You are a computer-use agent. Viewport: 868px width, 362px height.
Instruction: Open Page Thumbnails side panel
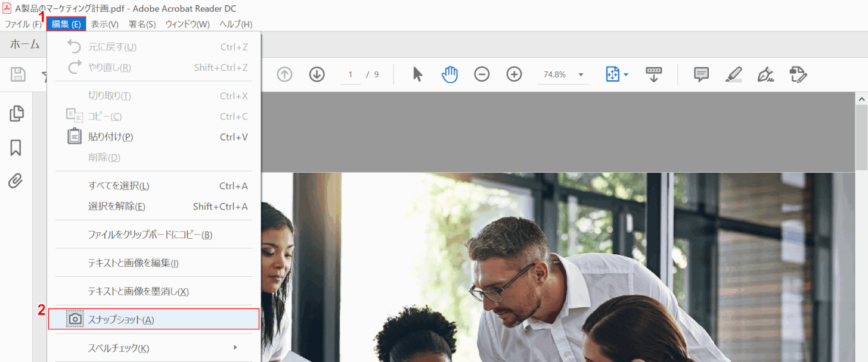point(16,113)
